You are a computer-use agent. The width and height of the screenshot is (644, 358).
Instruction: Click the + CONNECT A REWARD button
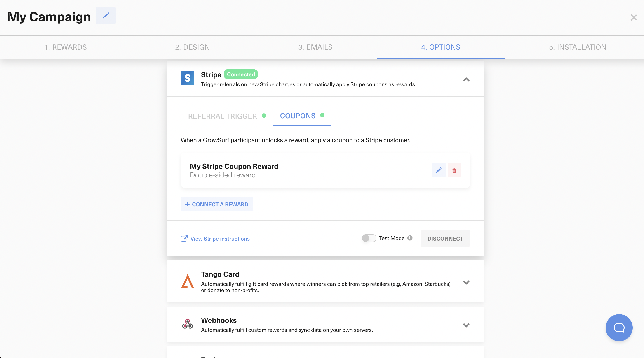[x=216, y=204]
